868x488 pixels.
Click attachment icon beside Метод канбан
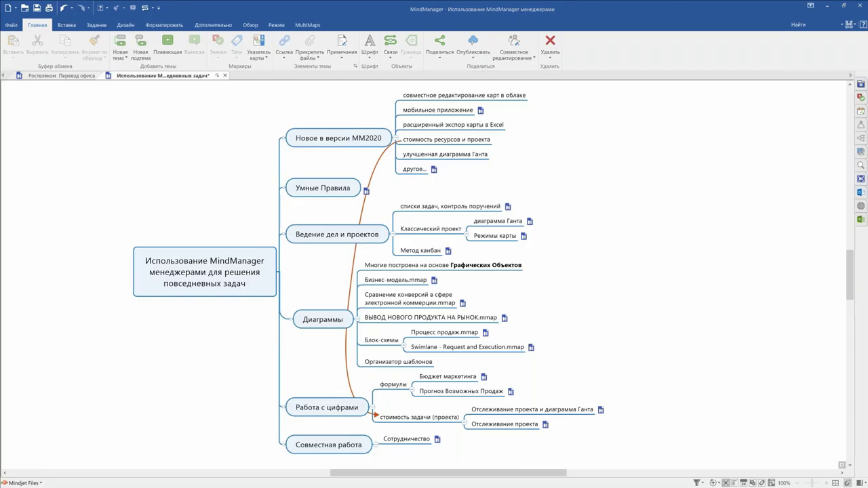(448, 251)
